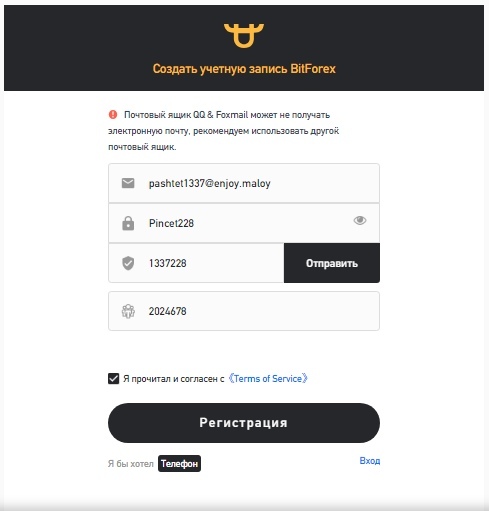Click the padlock icon in password field
489x511 pixels.
[128, 223]
